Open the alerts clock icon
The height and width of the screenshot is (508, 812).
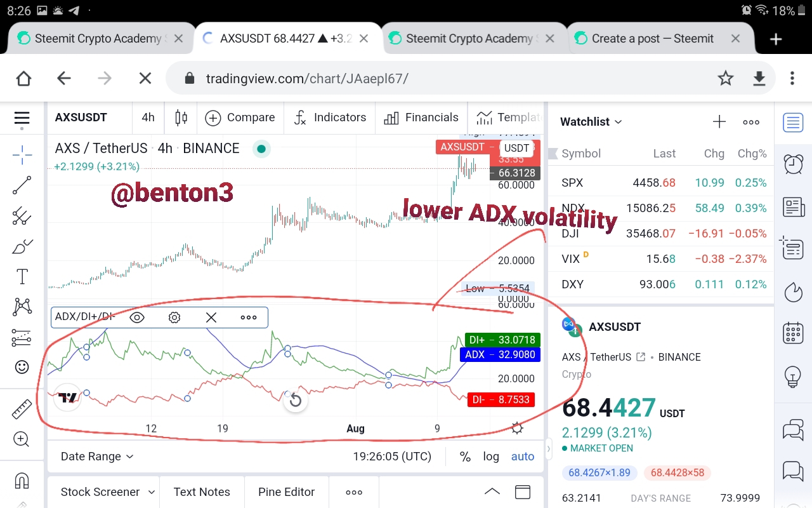pos(793,163)
